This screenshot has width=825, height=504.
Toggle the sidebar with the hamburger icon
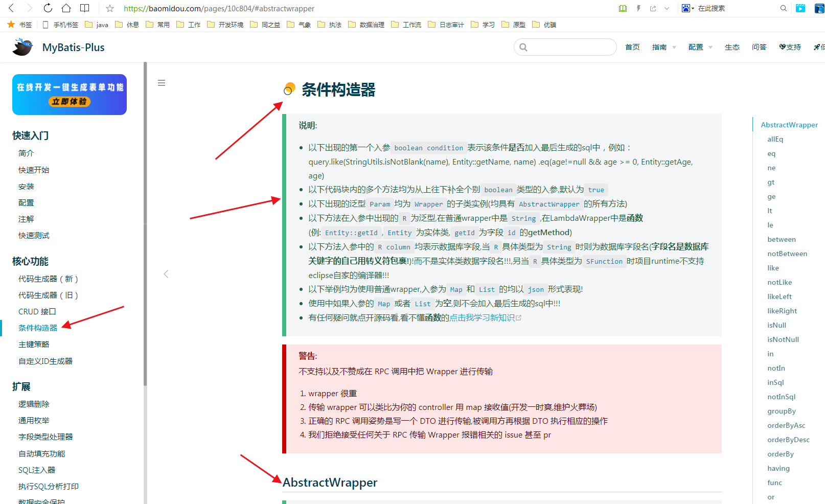162,83
